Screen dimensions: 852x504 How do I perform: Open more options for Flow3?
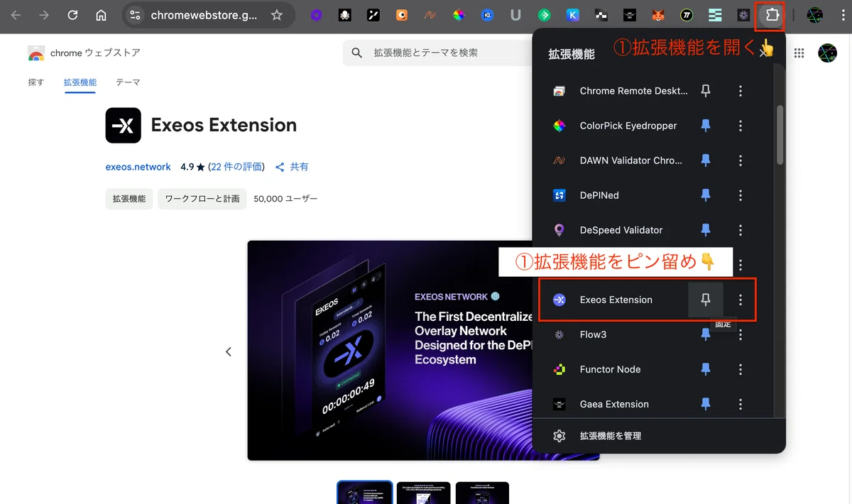pos(741,334)
